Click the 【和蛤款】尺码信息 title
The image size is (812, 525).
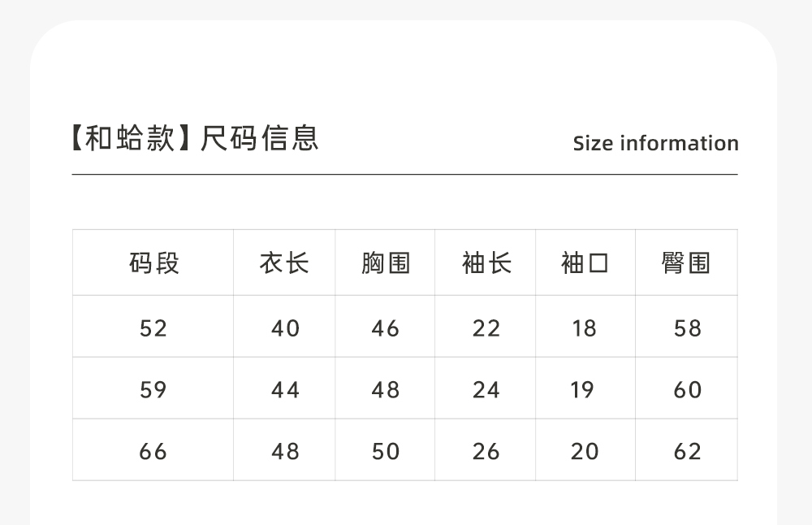(195, 139)
